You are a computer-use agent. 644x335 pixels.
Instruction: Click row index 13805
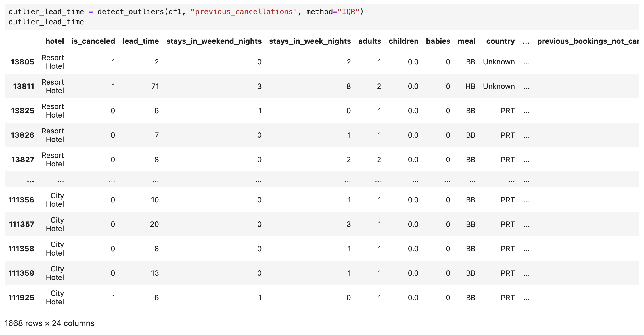click(22, 62)
